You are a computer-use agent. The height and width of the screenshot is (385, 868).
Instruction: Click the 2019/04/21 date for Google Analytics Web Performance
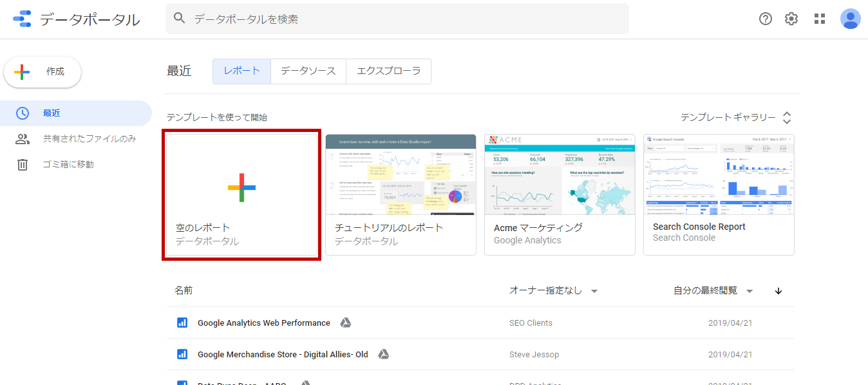tap(731, 323)
